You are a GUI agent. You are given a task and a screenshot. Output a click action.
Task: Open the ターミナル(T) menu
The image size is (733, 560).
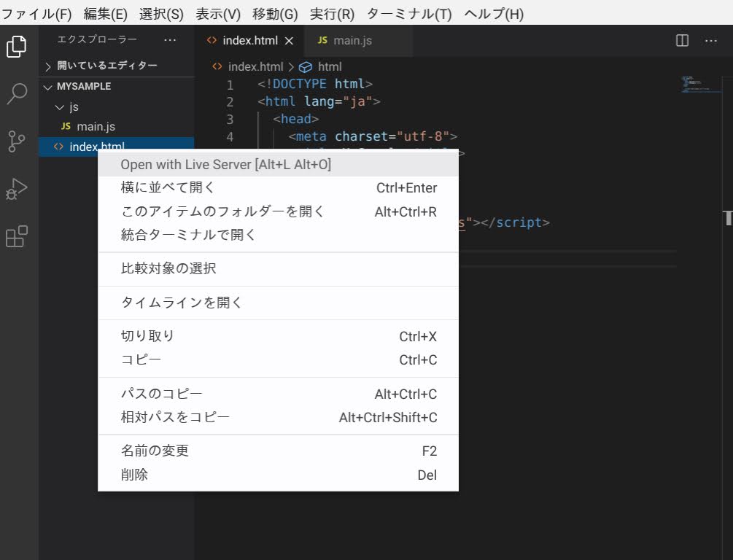pyautogui.click(x=409, y=14)
